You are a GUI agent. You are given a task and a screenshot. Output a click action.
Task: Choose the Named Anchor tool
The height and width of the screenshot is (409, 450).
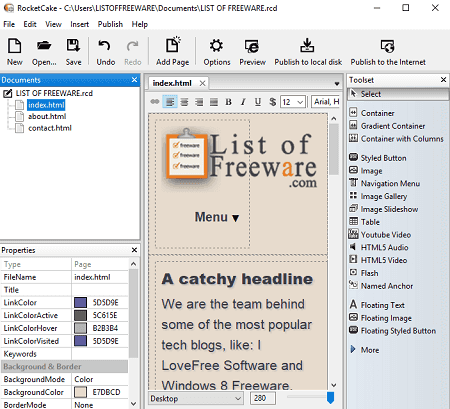381,286
